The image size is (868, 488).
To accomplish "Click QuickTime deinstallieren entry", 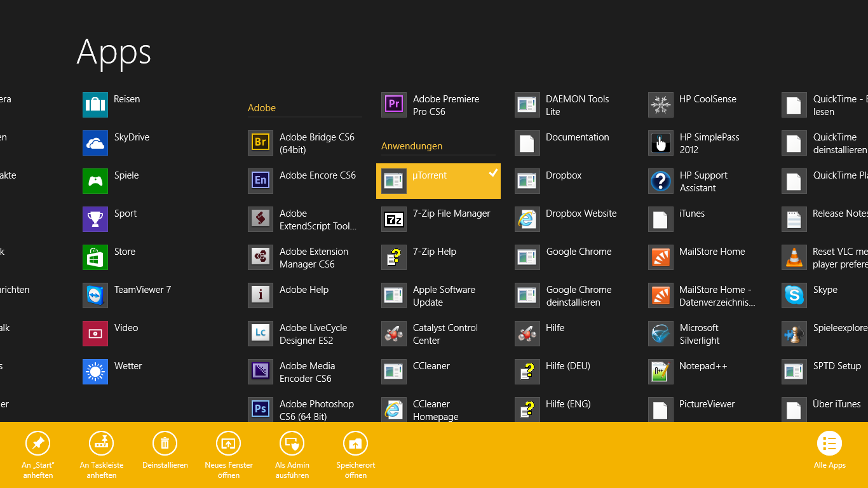I will (x=825, y=143).
